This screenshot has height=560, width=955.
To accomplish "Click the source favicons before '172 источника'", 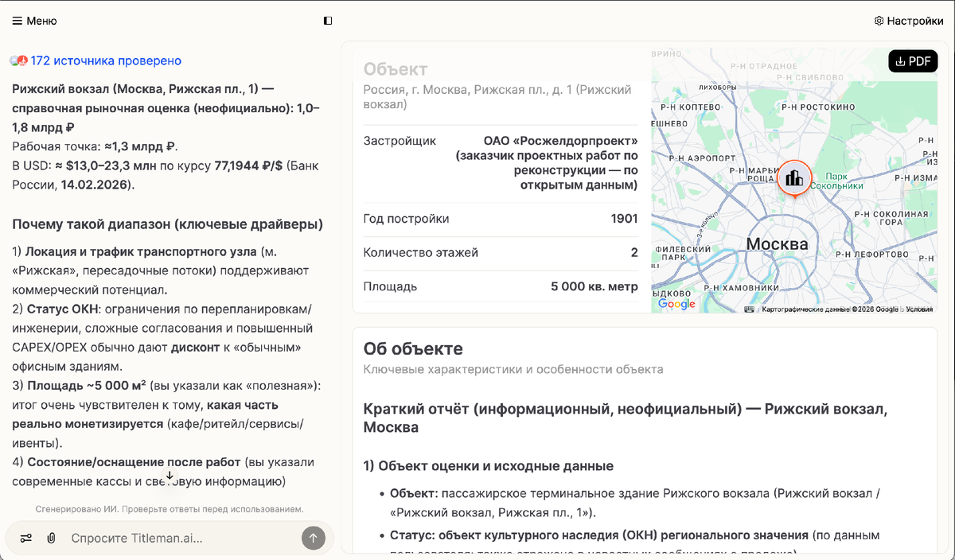I will tap(19, 60).
